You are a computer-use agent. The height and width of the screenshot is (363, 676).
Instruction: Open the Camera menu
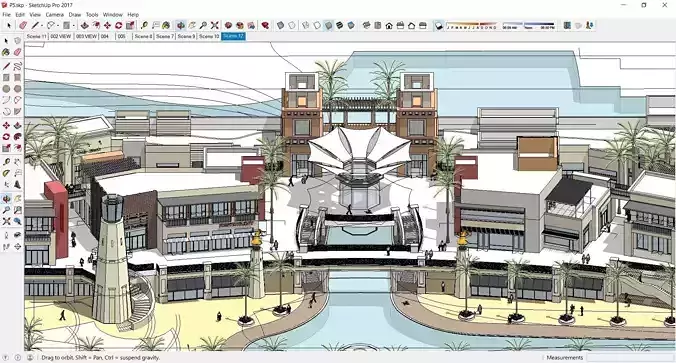[x=54, y=15]
